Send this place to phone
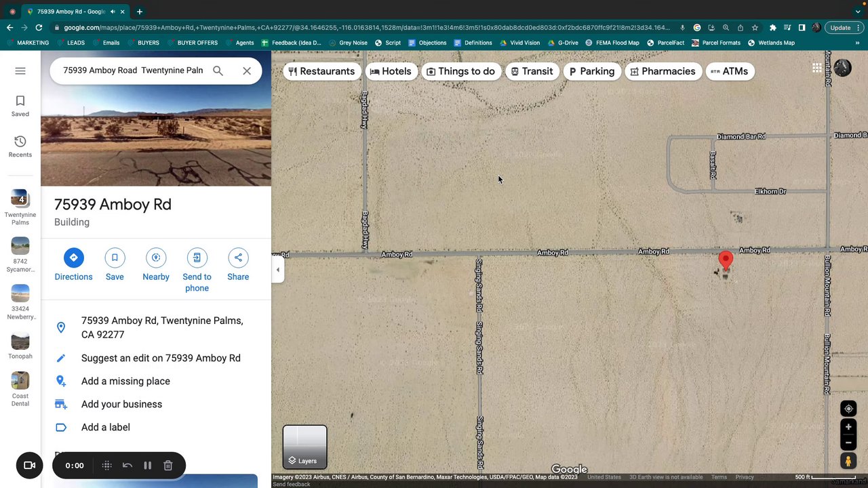 click(197, 270)
